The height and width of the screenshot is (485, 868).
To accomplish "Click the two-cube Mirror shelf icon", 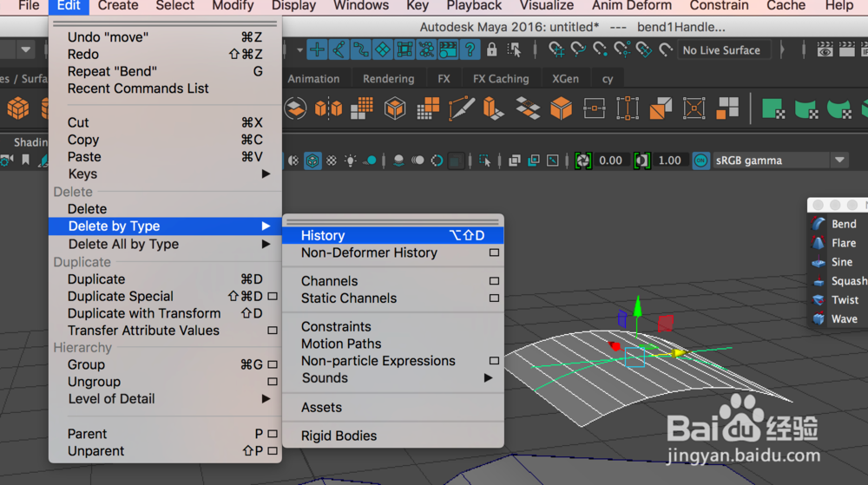I will pos(328,108).
